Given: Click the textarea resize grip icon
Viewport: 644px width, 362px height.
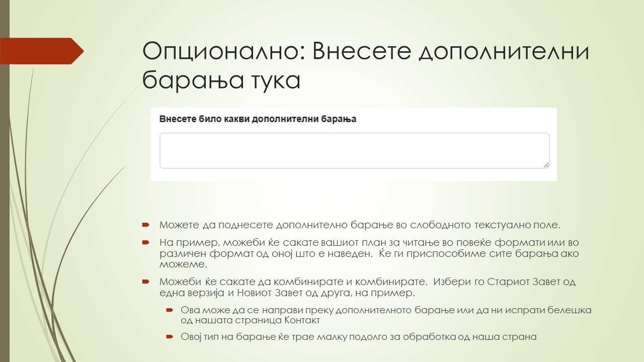Looking at the screenshot, I should [x=546, y=166].
